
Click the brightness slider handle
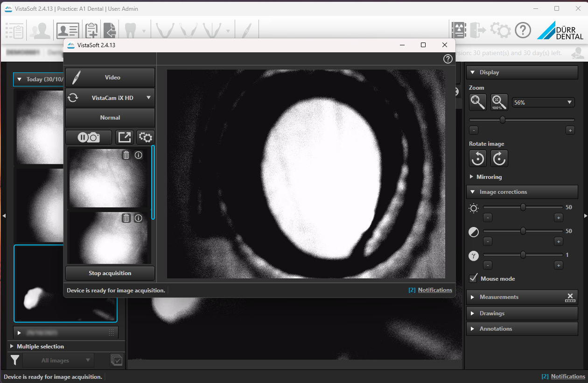coord(523,207)
